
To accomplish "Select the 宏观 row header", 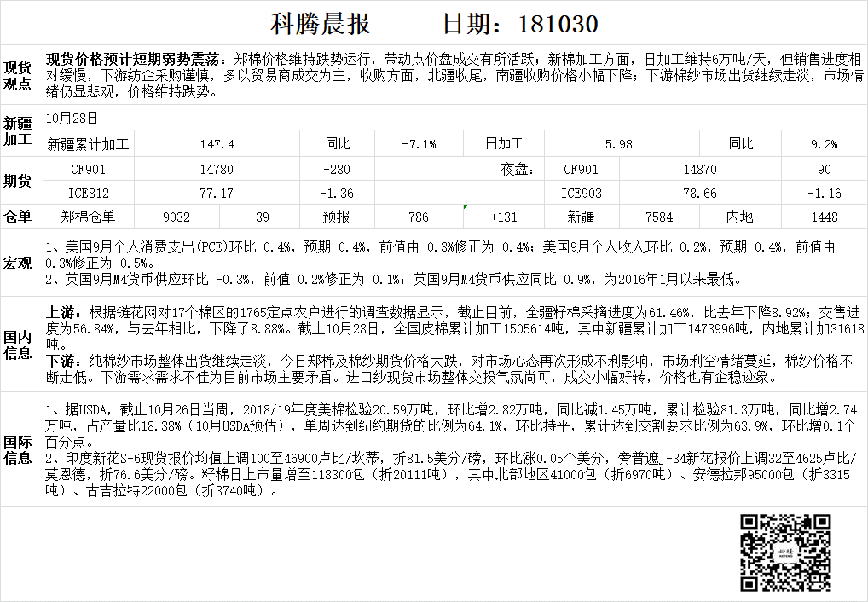I will point(19,262).
